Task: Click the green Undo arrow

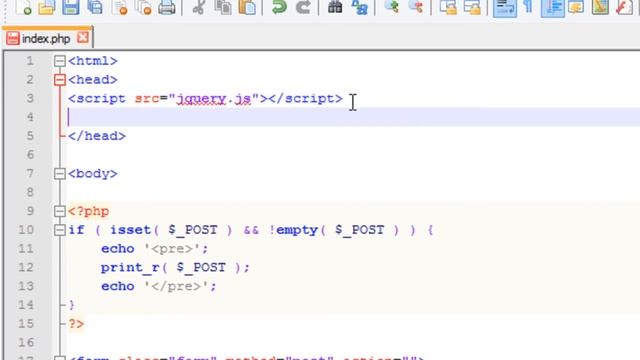Action: click(279, 7)
